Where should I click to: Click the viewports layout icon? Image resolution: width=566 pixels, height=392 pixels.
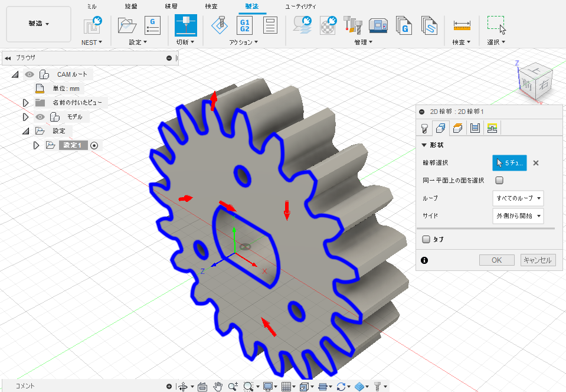tap(304, 387)
